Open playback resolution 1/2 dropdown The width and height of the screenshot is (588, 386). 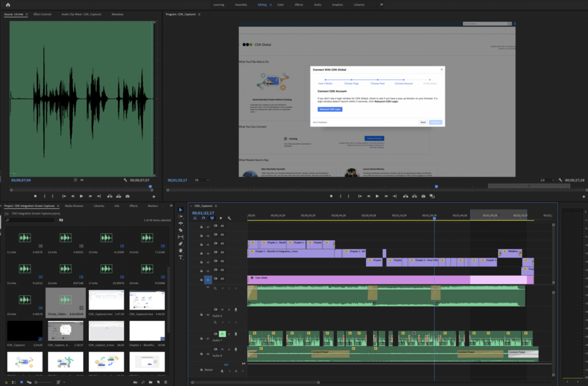pyautogui.click(x=547, y=180)
